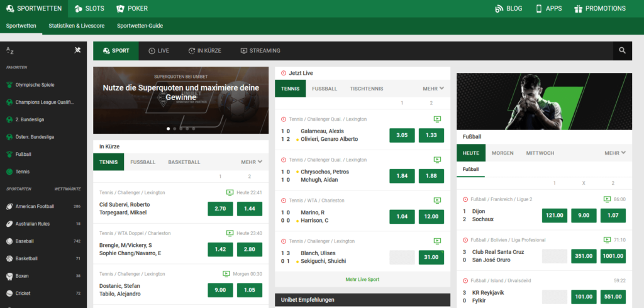Select MITTWOCH tab in Fußball panel
Image resolution: width=644 pixels, height=308 pixels.
point(540,153)
